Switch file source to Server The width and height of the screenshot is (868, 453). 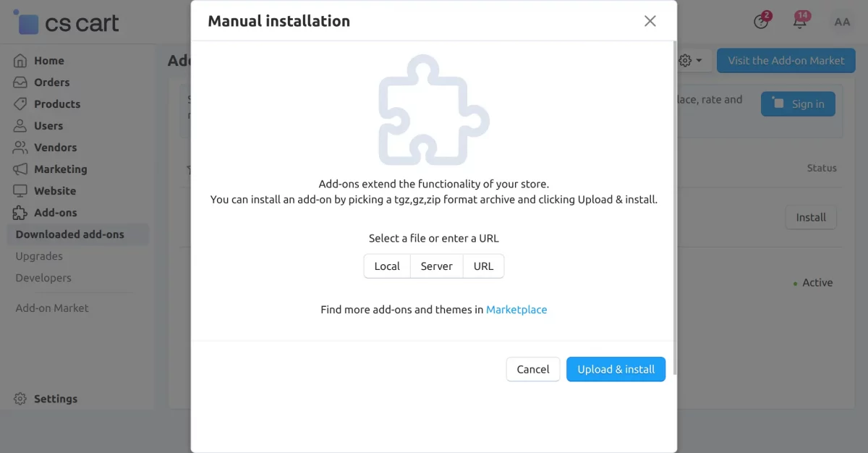(x=436, y=266)
